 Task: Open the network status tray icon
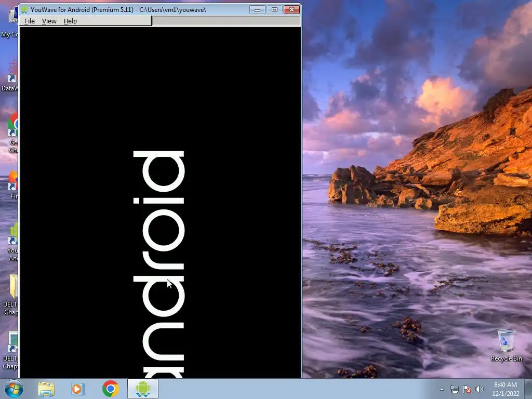tap(454, 389)
